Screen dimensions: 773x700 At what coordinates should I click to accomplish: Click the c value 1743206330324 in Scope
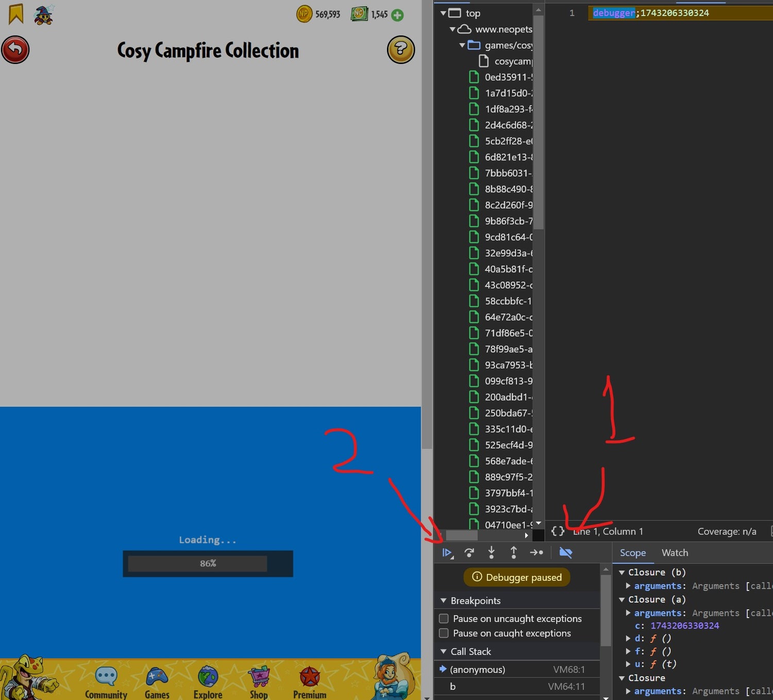click(685, 625)
